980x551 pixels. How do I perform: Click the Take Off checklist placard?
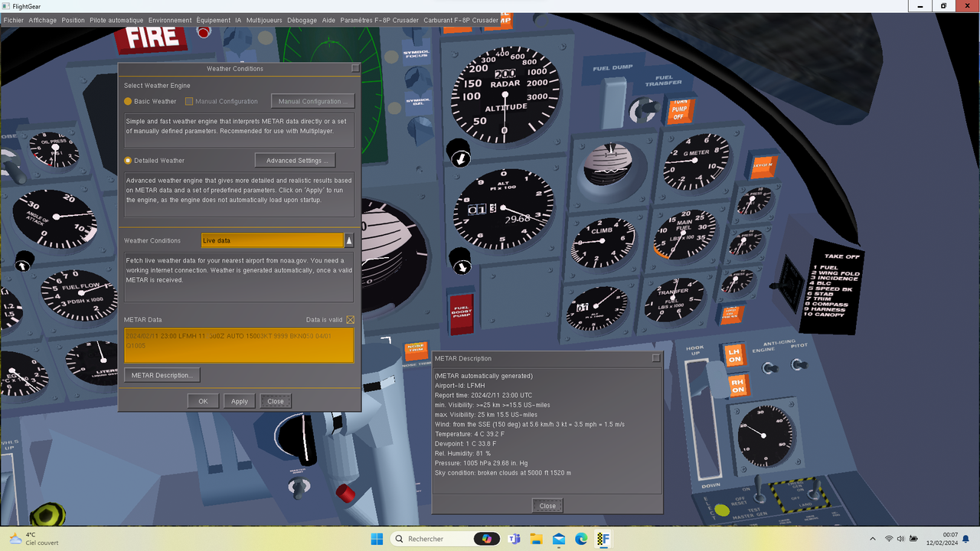(x=832, y=289)
